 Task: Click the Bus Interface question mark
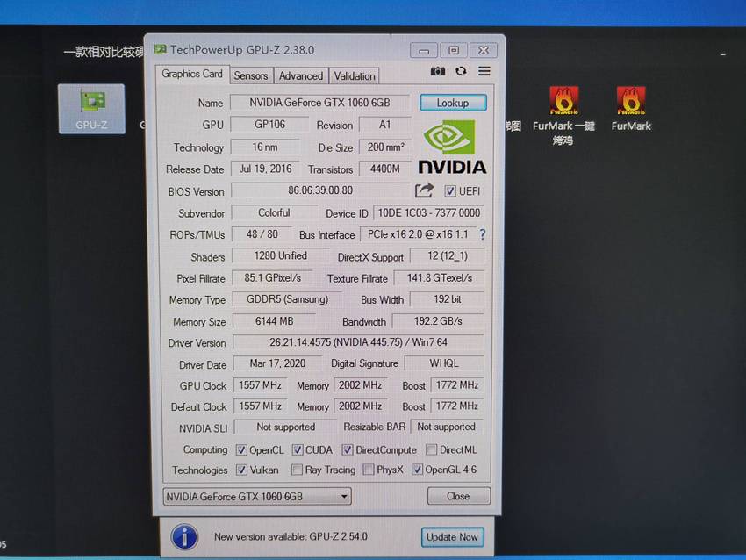483,234
